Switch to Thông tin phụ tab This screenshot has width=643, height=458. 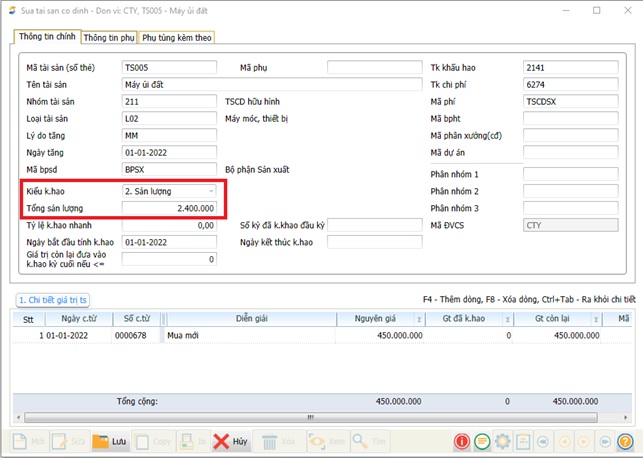click(x=109, y=37)
